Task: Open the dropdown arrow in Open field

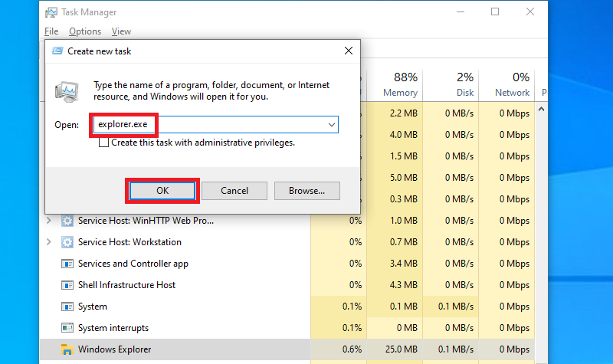Action: 332,124
